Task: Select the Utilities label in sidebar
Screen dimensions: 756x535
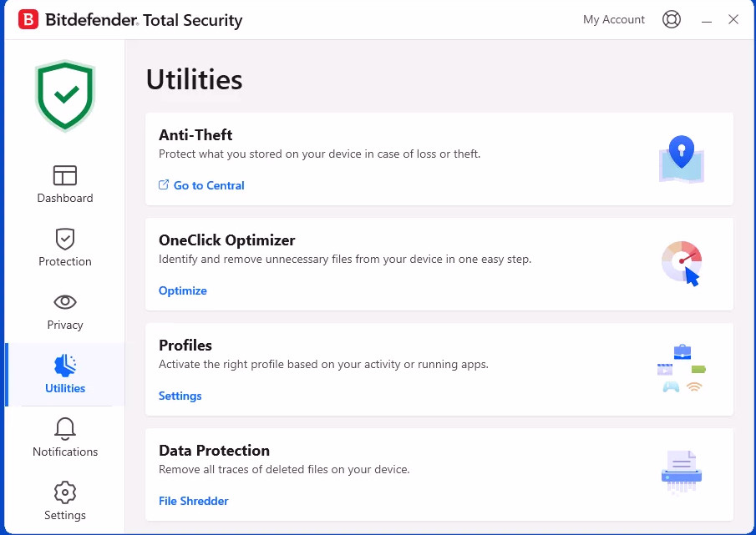Action: coord(65,388)
